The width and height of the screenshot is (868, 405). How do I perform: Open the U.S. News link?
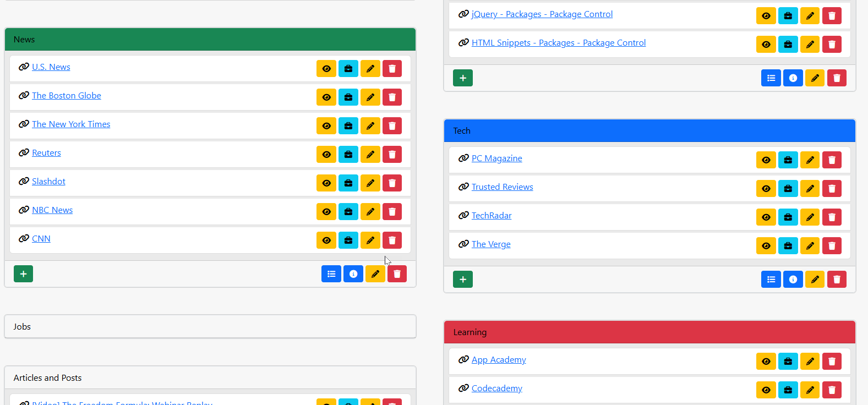[51, 67]
